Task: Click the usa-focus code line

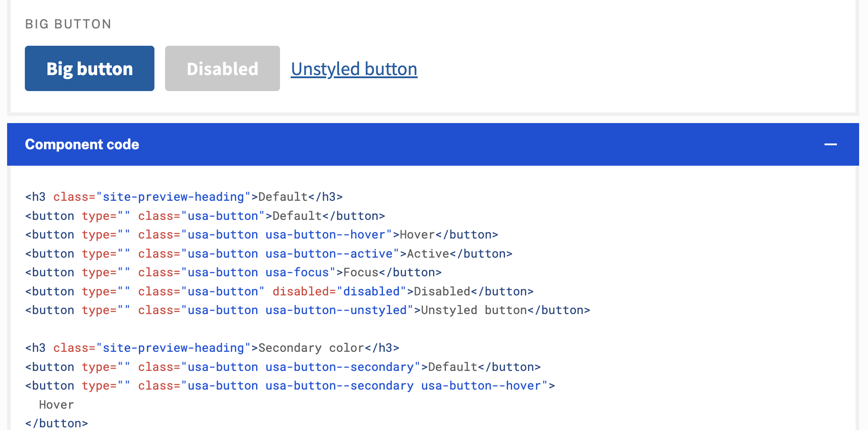Action: 233,272
